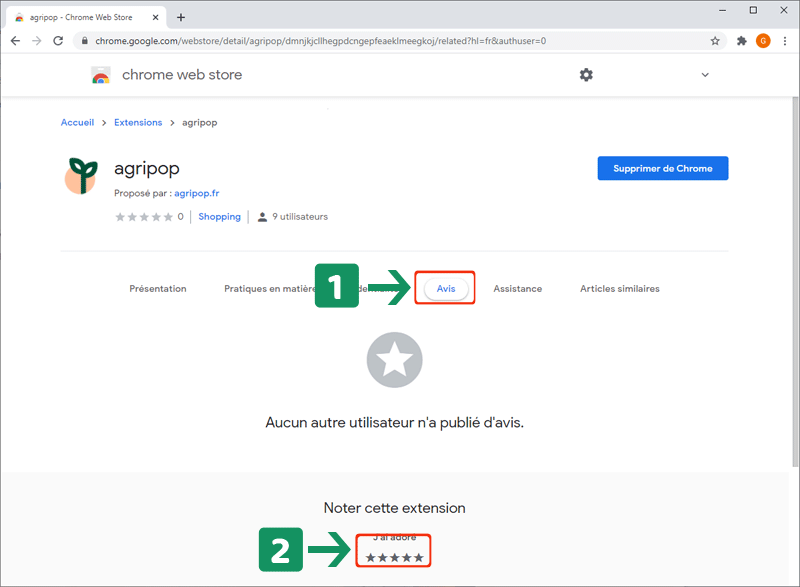Open the Extensions puzzle-piece menu

[741, 41]
